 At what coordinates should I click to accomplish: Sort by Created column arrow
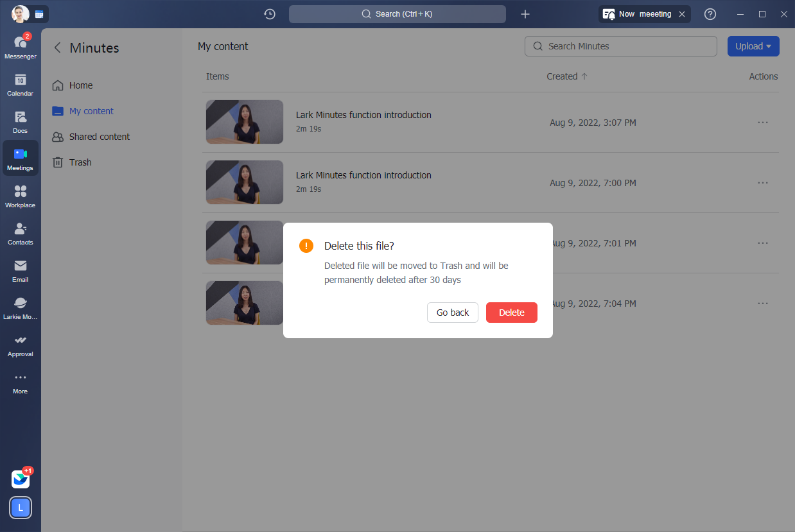tap(584, 76)
